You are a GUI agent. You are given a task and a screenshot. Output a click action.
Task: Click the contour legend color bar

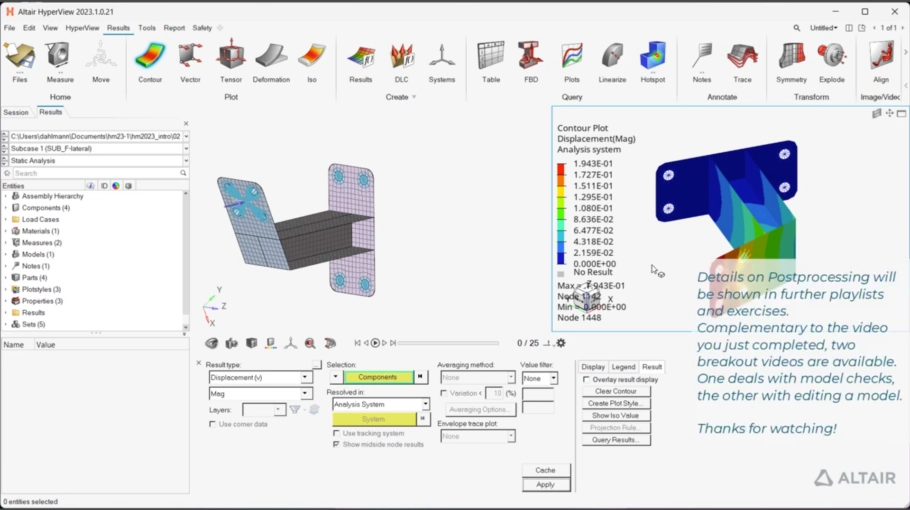click(x=561, y=214)
